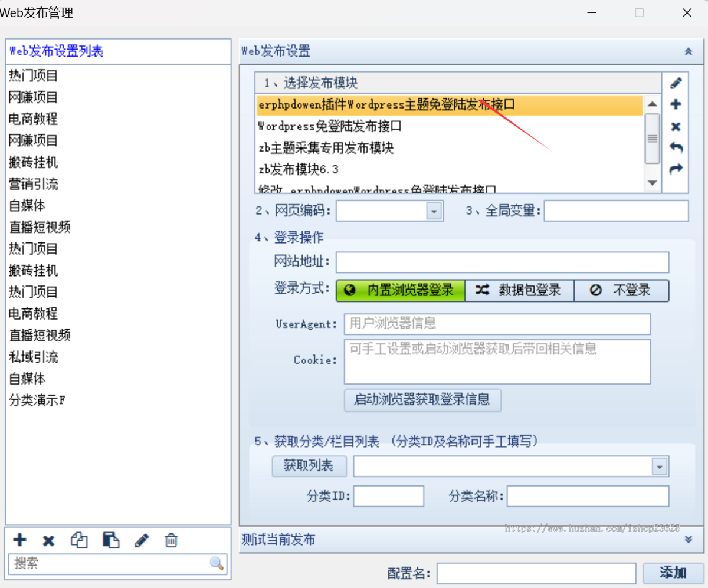The image size is (708, 588).
Task: Click the 分类名称 input box
Action: [x=588, y=497]
